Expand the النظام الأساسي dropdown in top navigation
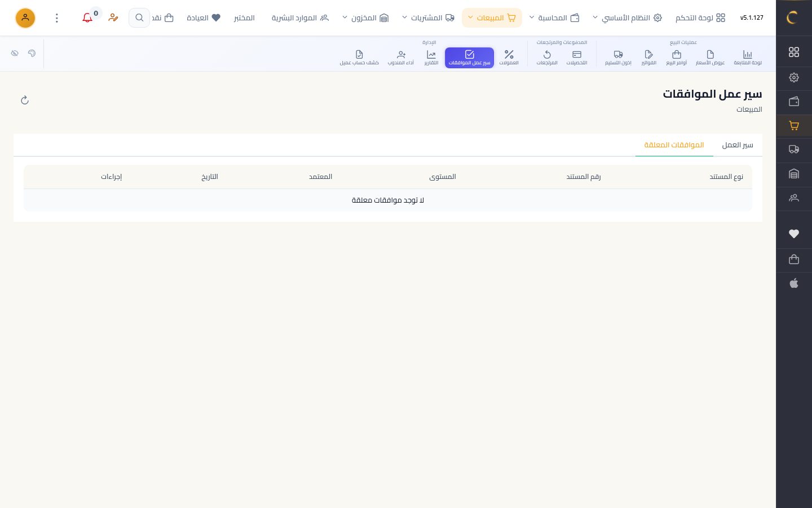This screenshot has width=812, height=508. [627, 18]
